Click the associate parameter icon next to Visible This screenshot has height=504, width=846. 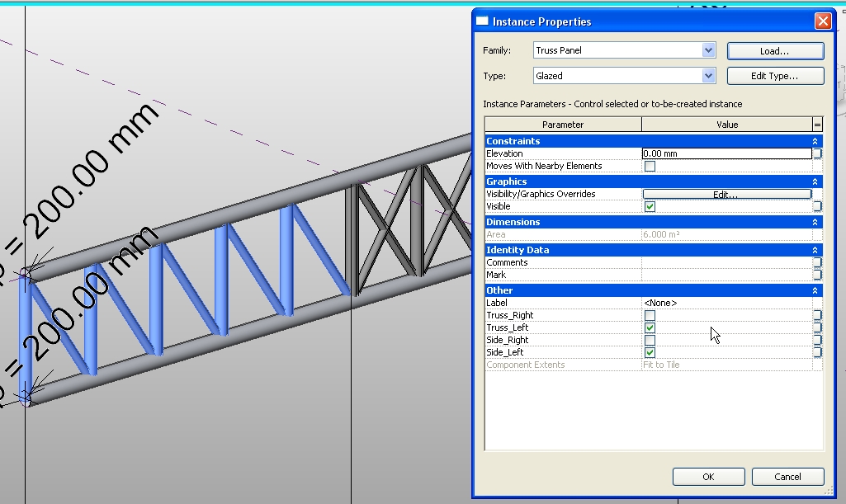tap(818, 206)
